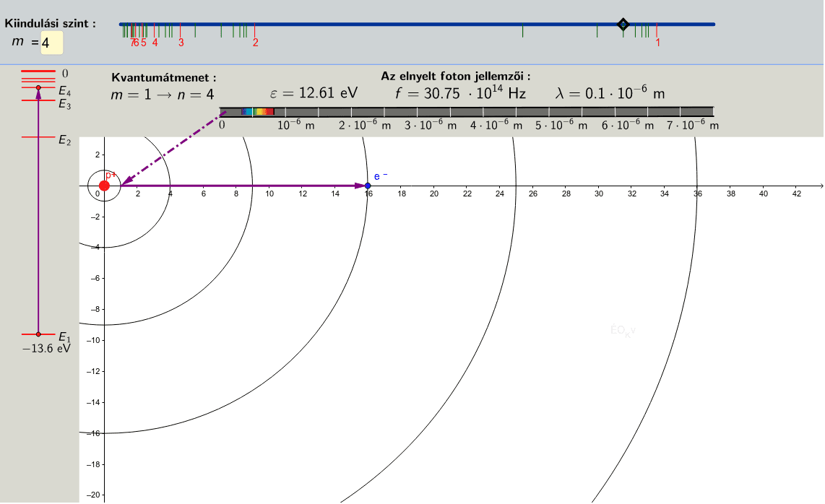Click the '−13.6 eV' energy label
The width and height of the screenshot is (825, 504).
click(46, 349)
